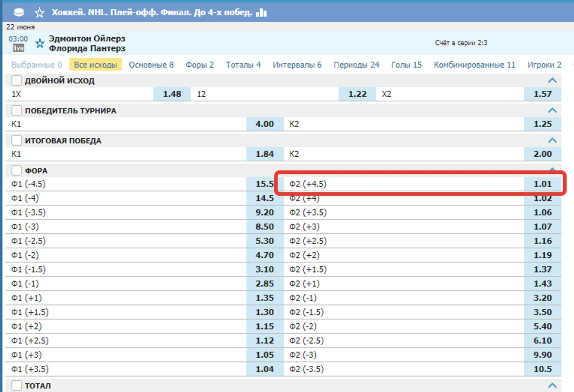This screenshot has height=392, width=574.
Task: Bet on X2 at odds 1.57
Action: (543, 94)
